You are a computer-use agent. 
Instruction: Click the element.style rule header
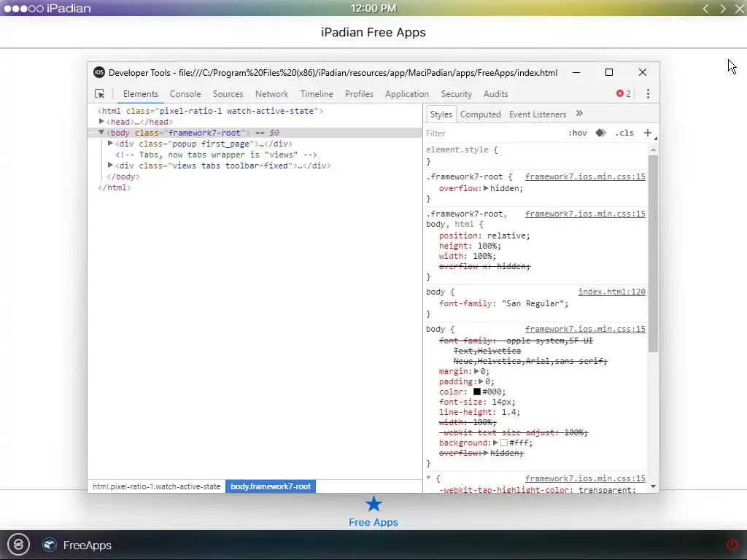(462, 149)
